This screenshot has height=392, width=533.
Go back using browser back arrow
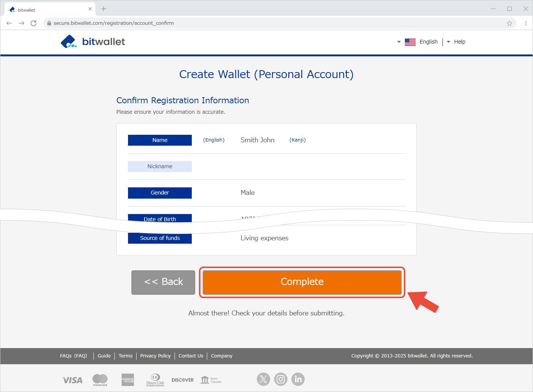(9, 23)
